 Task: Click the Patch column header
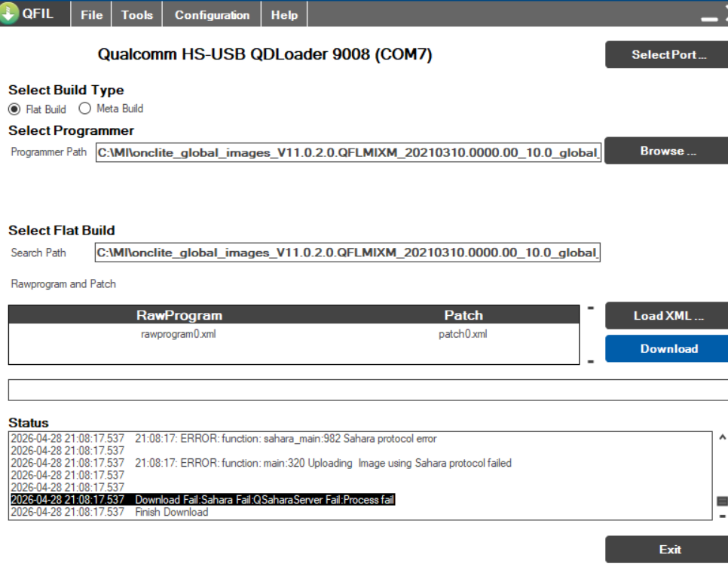pos(463,315)
